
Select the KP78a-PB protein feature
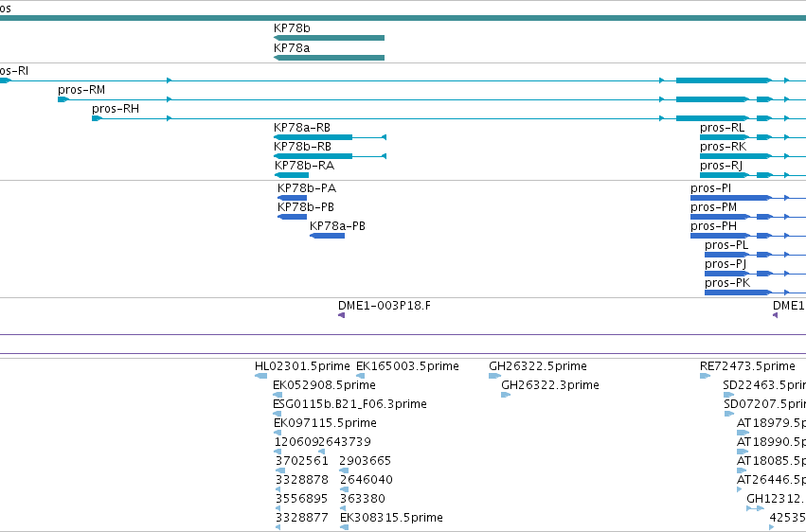click(327, 236)
